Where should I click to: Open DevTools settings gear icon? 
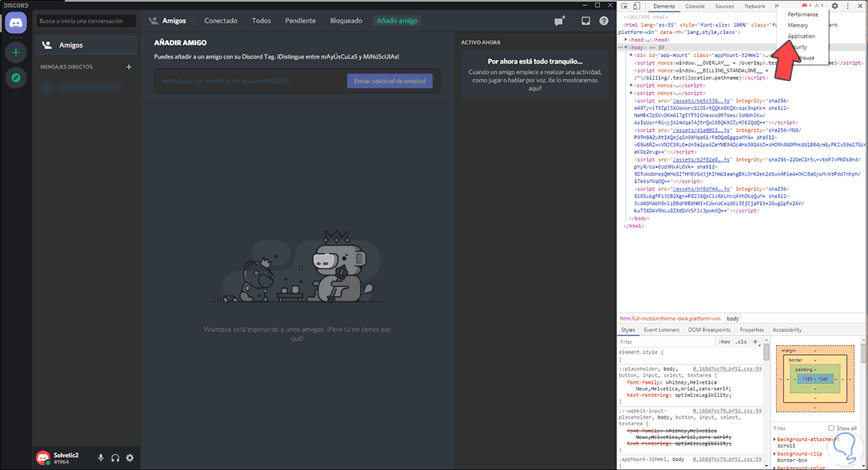pos(835,6)
